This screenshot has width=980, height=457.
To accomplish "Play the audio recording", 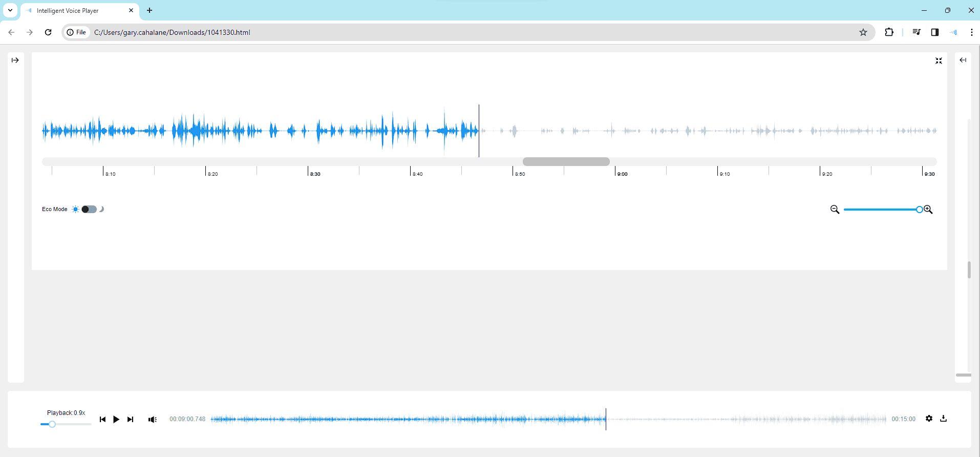I will pyautogui.click(x=116, y=419).
